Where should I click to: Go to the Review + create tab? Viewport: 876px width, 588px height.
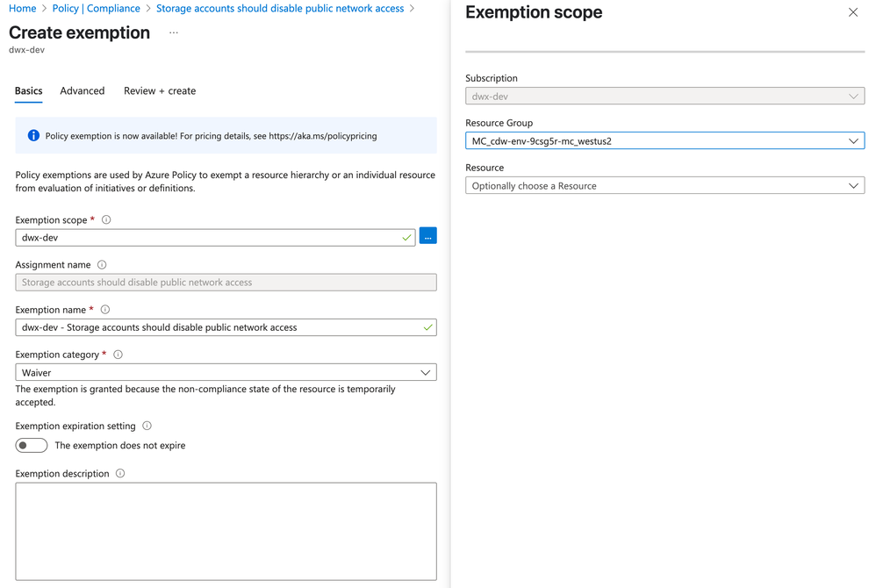160,91
